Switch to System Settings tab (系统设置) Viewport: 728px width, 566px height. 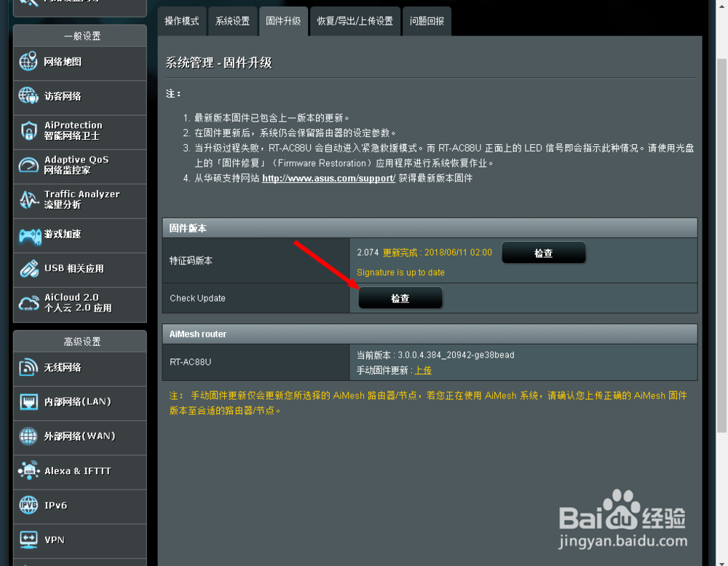pyautogui.click(x=233, y=21)
